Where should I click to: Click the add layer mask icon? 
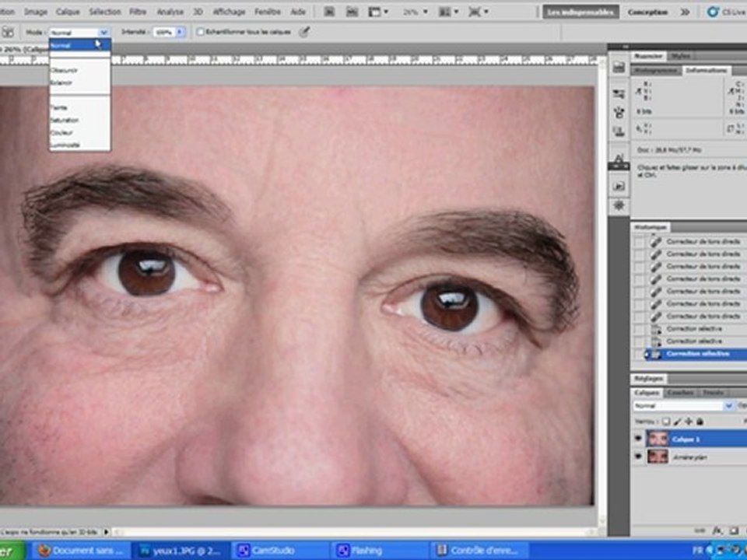pyautogui.click(x=733, y=530)
